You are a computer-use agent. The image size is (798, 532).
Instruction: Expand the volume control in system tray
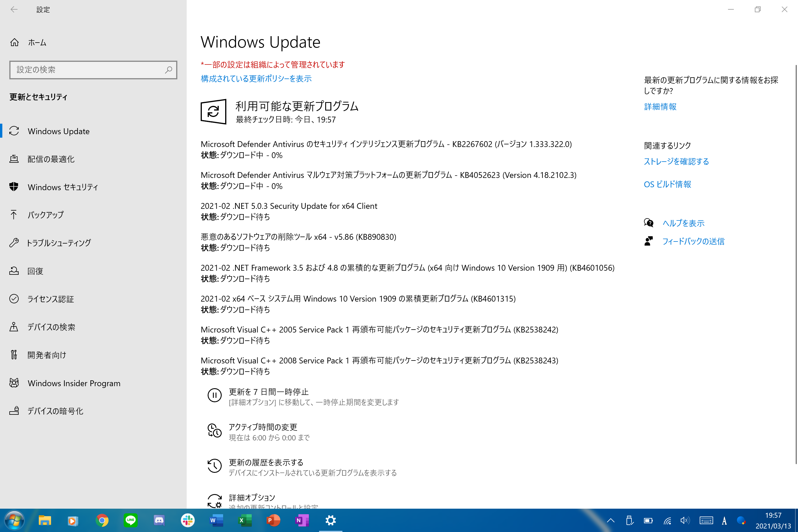tap(685, 520)
